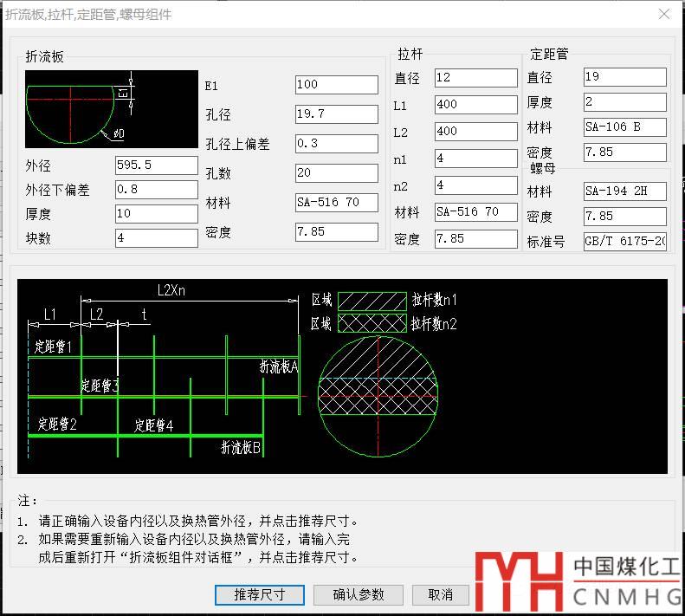Image resolution: width=685 pixels, height=616 pixels.
Task: Select the 孔数 field showing 20
Action: [336, 173]
